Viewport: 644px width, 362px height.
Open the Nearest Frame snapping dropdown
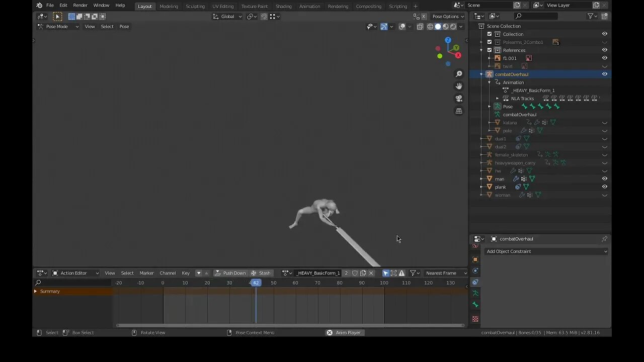tap(446, 273)
